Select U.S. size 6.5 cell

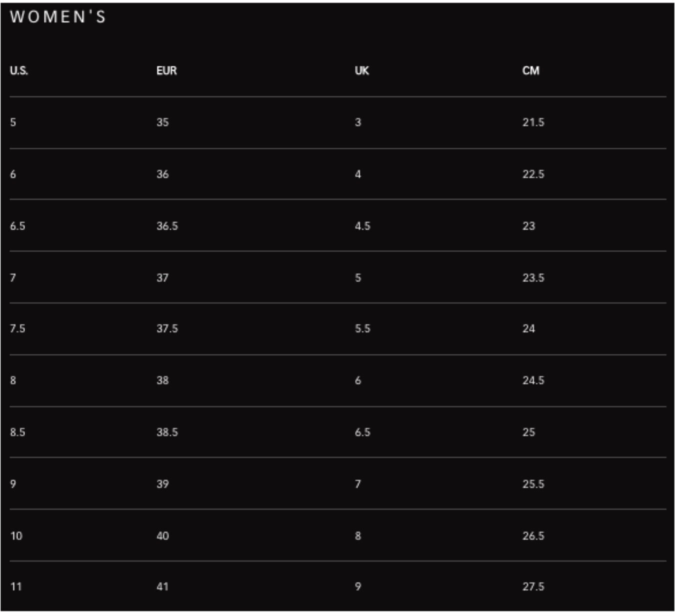pyautogui.click(x=17, y=226)
